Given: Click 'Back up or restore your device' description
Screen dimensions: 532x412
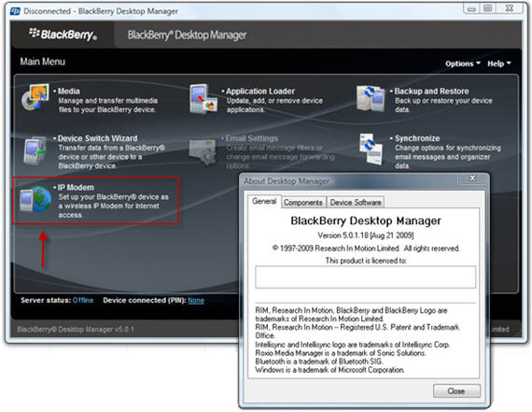Looking at the screenshot, I should 443,101.
